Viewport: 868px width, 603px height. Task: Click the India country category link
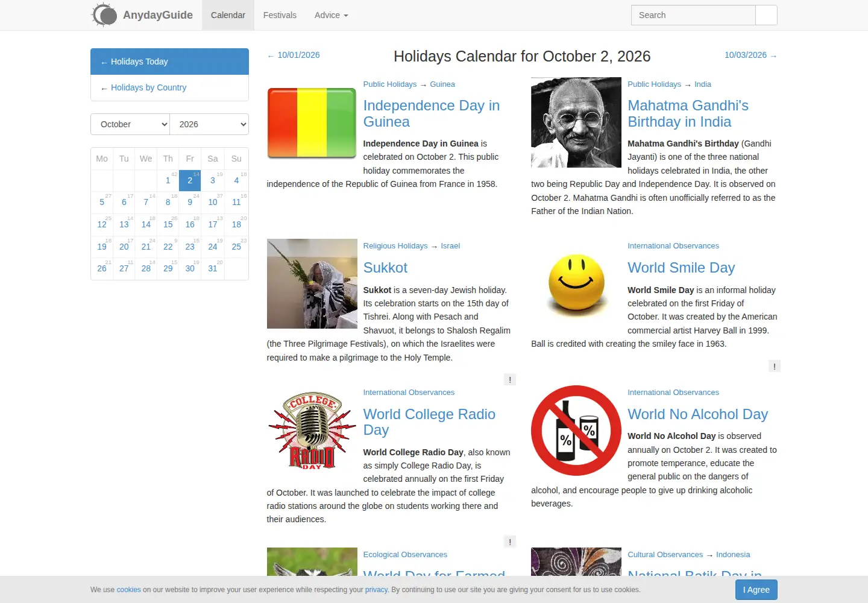coord(703,84)
